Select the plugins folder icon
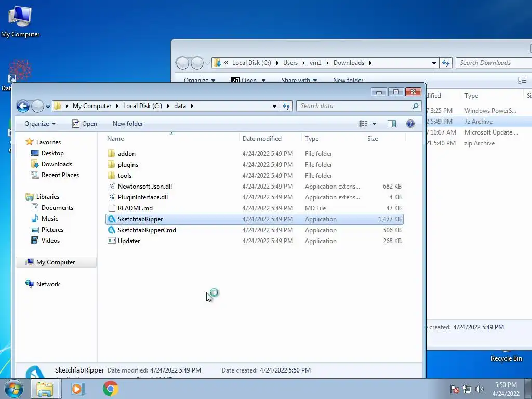This screenshot has height=399, width=532. click(112, 165)
